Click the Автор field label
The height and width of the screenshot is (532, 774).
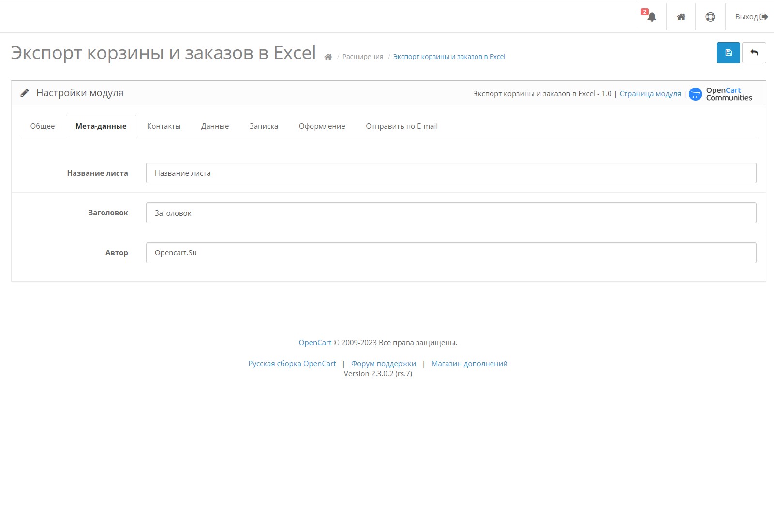[x=117, y=253]
